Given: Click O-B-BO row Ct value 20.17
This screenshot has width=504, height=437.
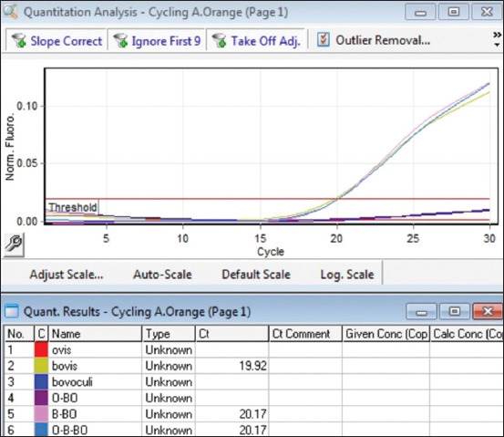Looking at the screenshot, I should click(253, 430).
